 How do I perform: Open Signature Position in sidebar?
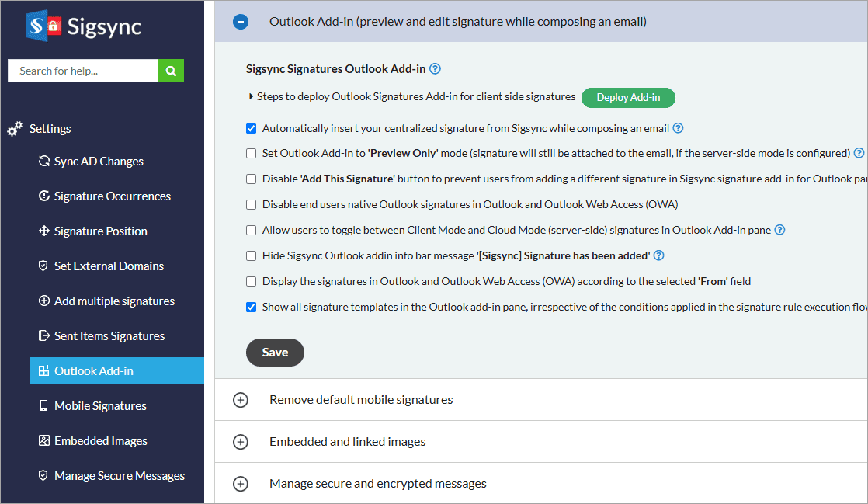point(100,231)
